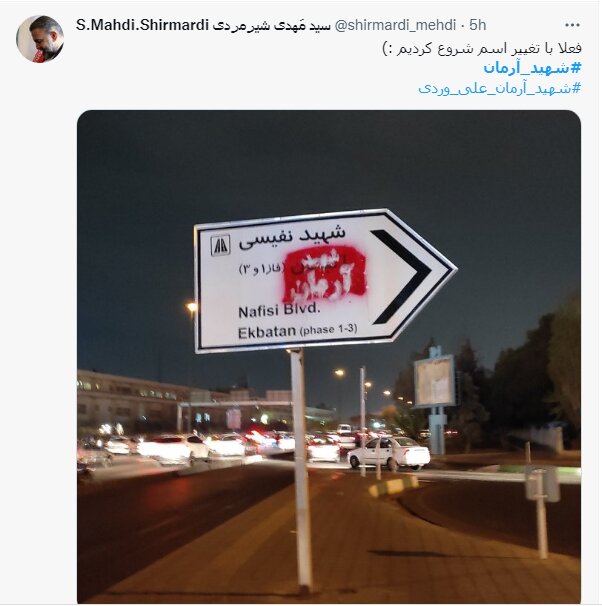Open the @shirmardi_mehdi handle link
602x606 pixels.
[x=395, y=25]
